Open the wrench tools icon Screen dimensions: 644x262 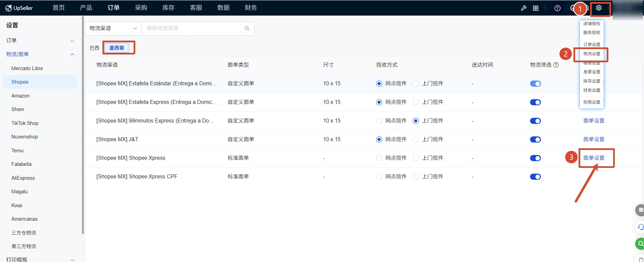pos(524,8)
